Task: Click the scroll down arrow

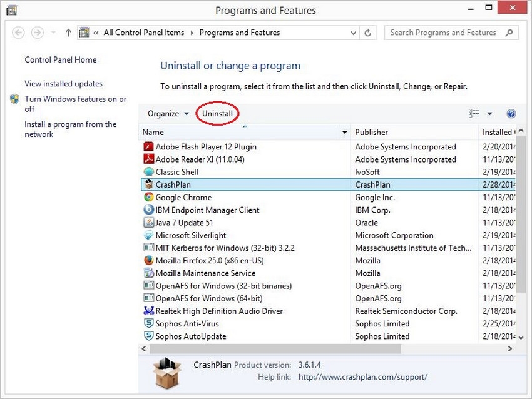Action: point(521,337)
